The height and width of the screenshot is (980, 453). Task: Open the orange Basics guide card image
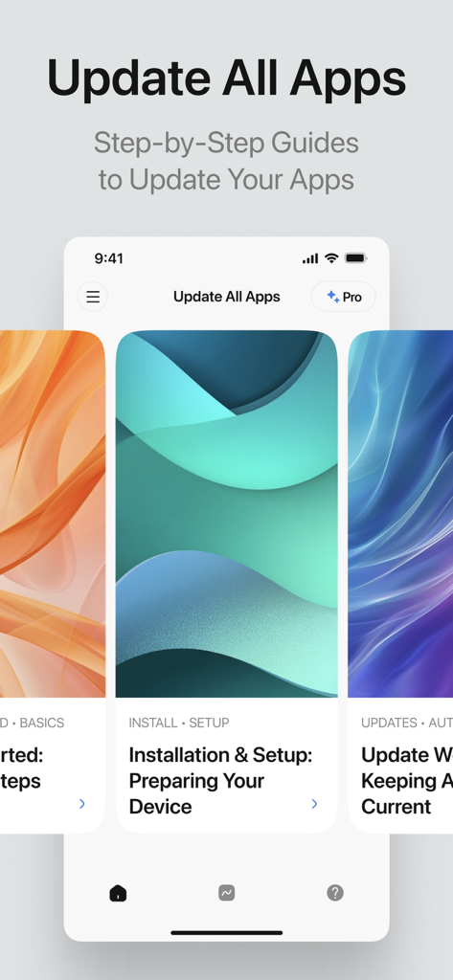click(53, 514)
